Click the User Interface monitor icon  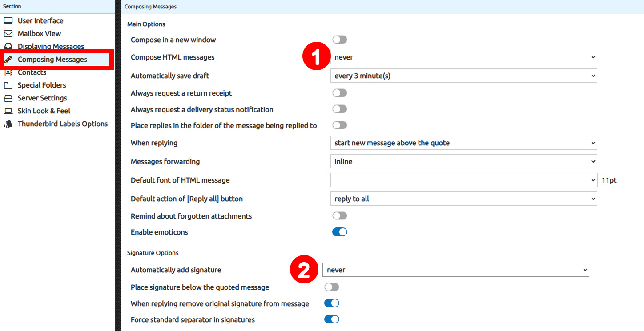8,21
